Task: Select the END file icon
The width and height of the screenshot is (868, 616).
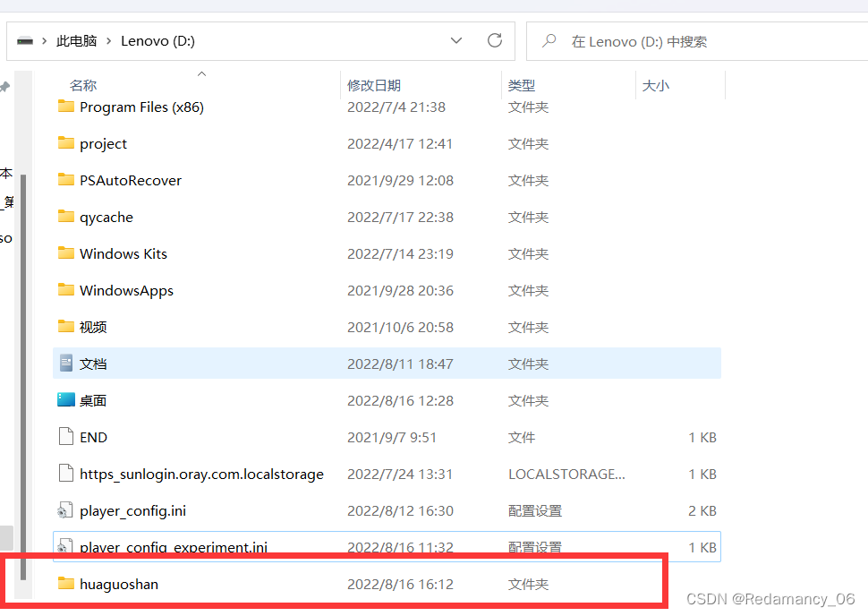Action: click(66, 437)
